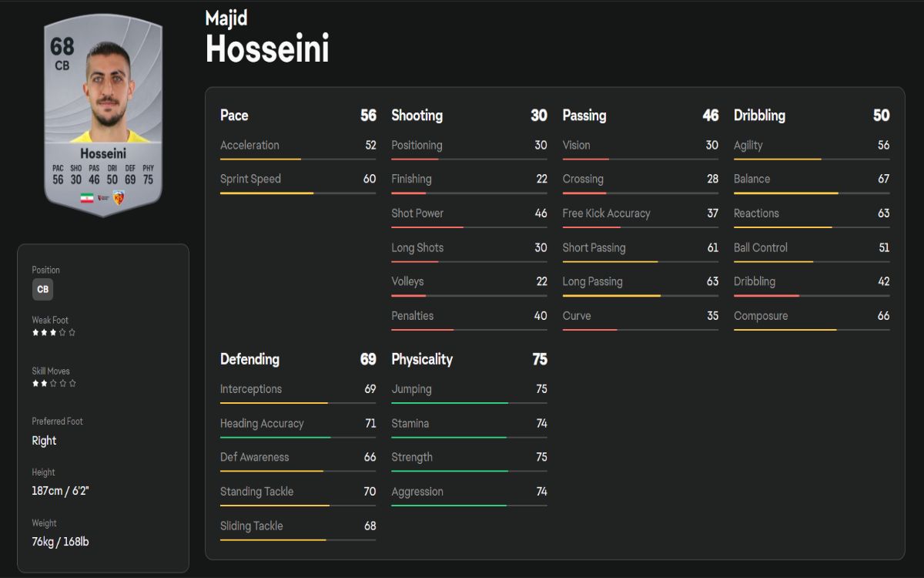Select the Pace category heading
Image resolution: width=924 pixels, height=578 pixels.
[234, 116]
